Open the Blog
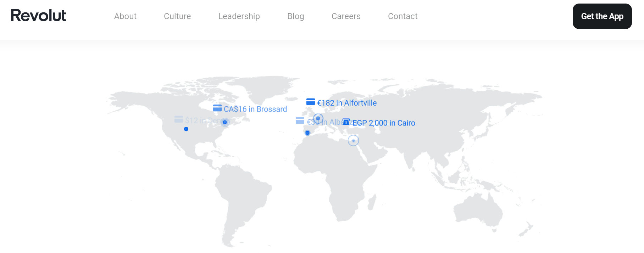Viewport: 644px width, 253px height. tap(296, 16)
